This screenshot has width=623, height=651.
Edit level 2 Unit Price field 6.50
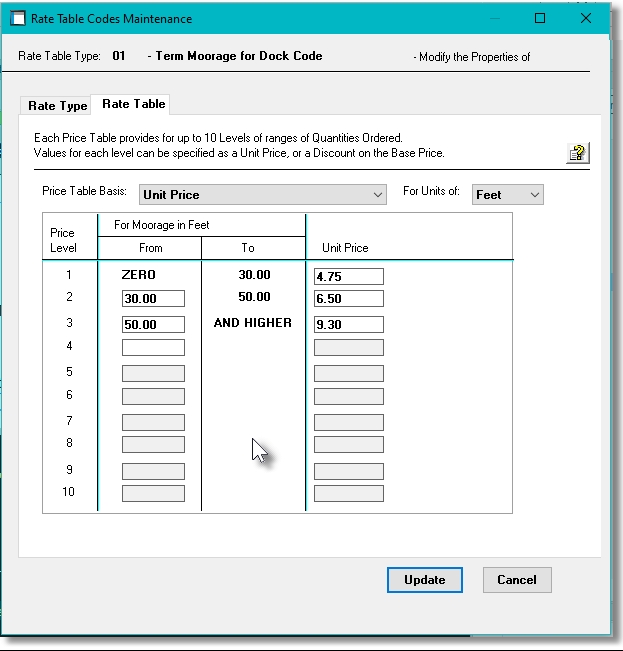pyautogui.click(x=349, y=299)
